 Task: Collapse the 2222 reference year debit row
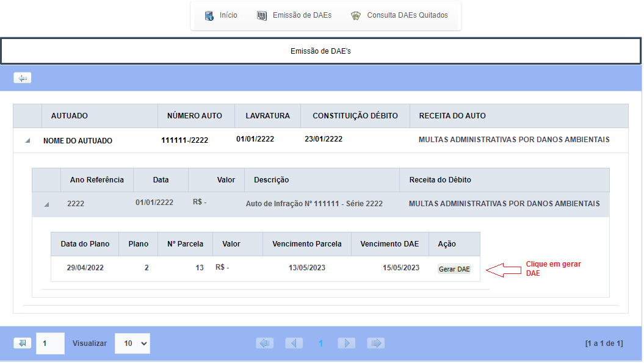pos(46,204)
